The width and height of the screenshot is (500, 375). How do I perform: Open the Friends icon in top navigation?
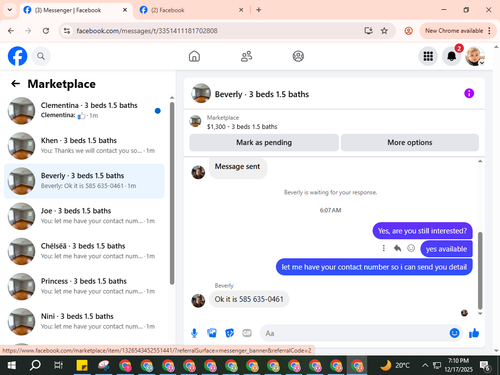click(x=246, y=56)
